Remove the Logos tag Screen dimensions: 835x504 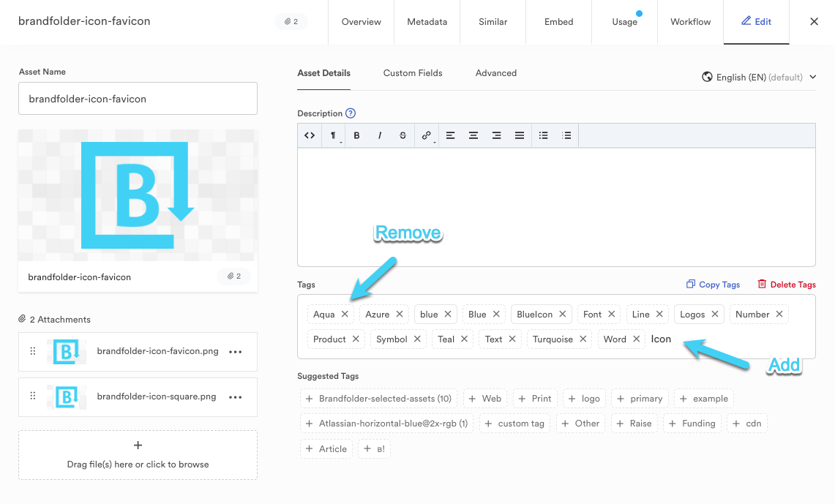715,314
